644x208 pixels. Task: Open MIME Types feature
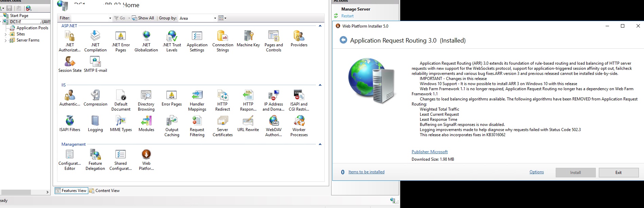[x=121, y=123]
